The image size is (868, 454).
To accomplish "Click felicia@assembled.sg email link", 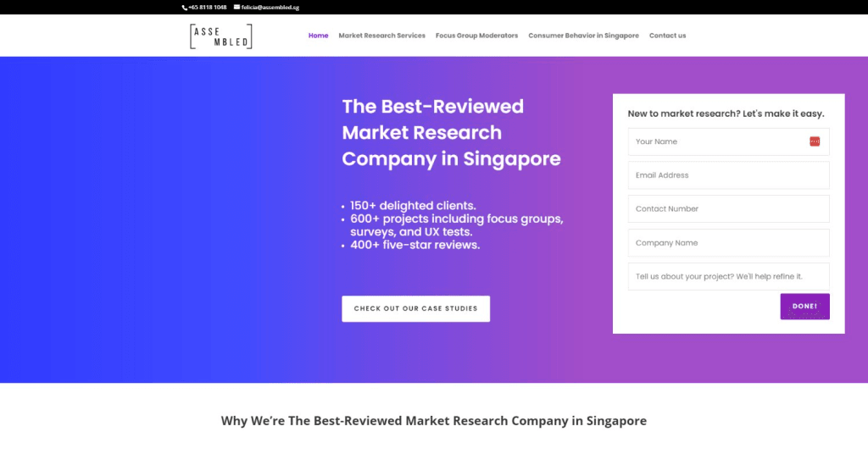I will [x=270, y=7].
